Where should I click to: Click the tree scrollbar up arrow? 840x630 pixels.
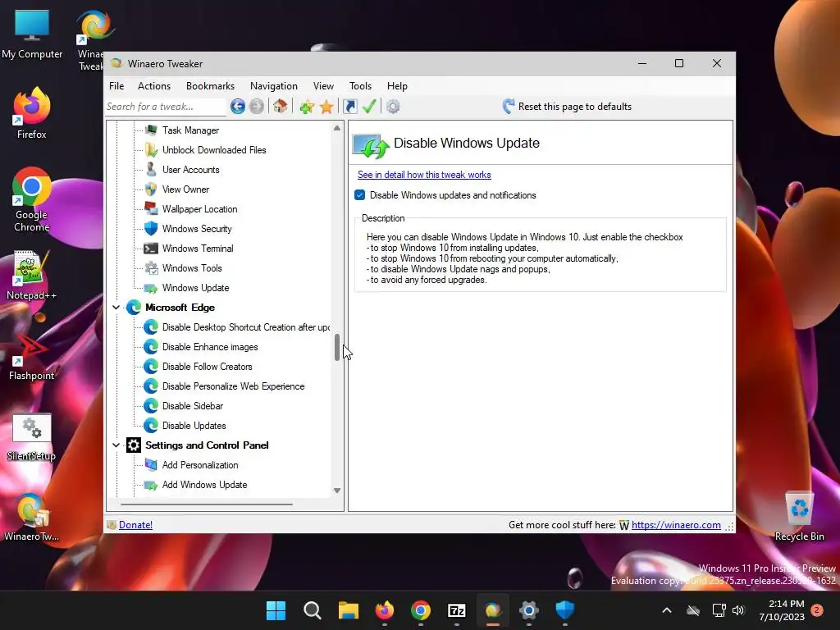(x=337, y=128)
